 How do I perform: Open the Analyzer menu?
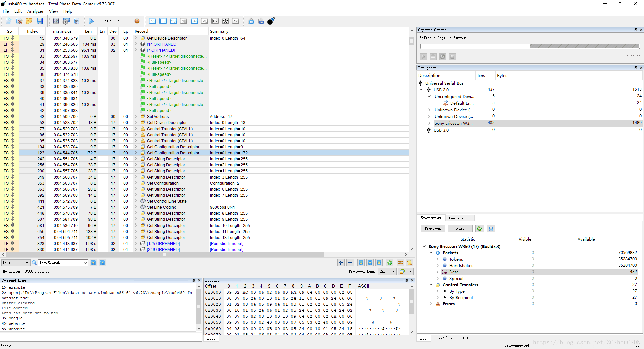[35, 11]
